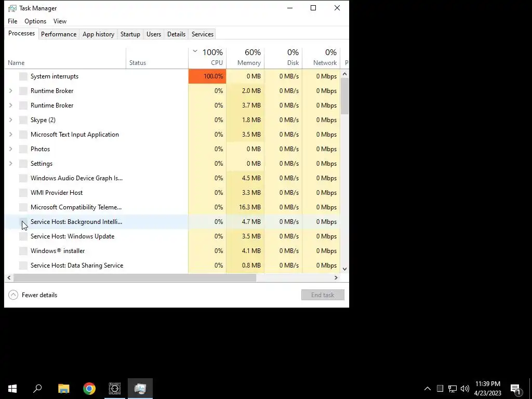The height and width of the screenshot is (399, 532).
Task: Click the Microsoft Text Input Application icon
Action: click(23, 135)
